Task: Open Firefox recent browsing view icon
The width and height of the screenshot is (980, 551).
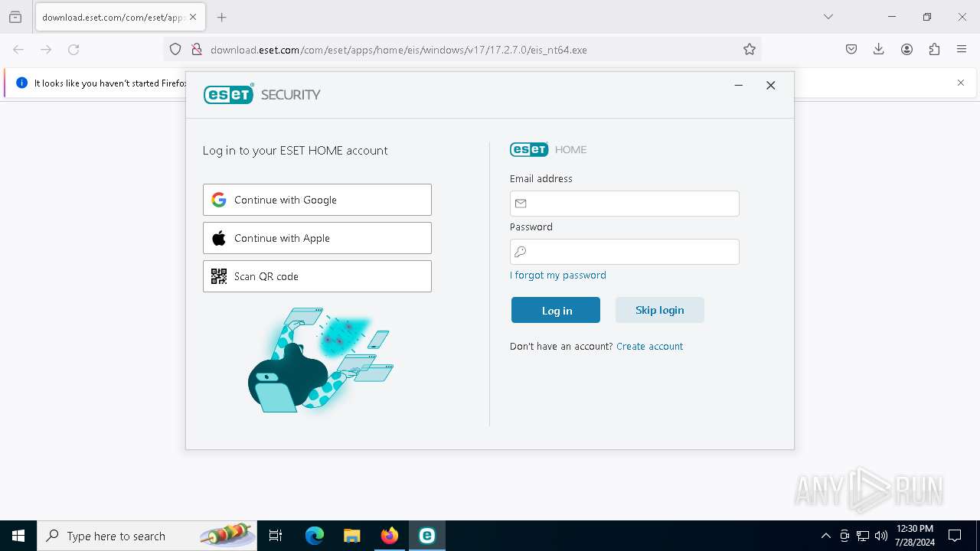Action: pyautogui.click(x=15, y=17)
